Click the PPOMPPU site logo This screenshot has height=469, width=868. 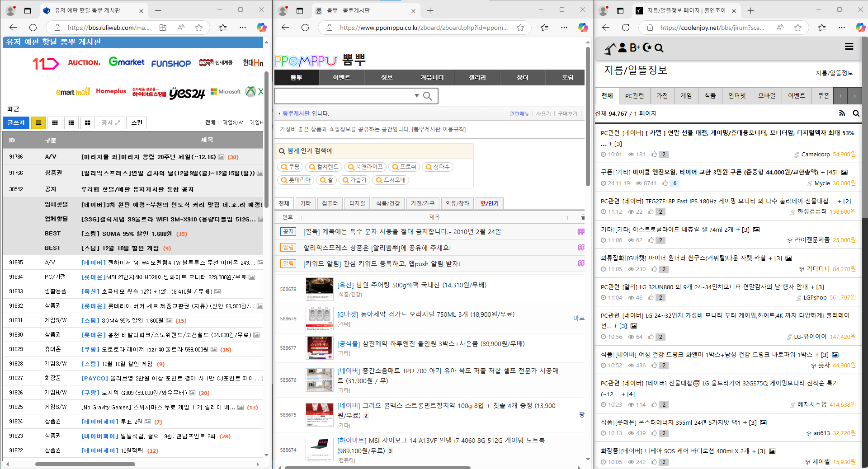point(306,61)
